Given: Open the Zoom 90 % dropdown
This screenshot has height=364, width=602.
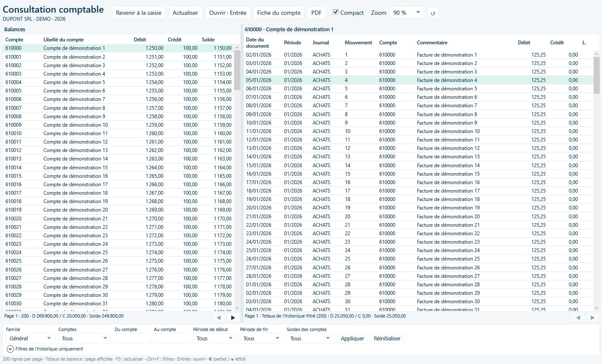Looking at the screenshot, I should [x=407, y=13].
